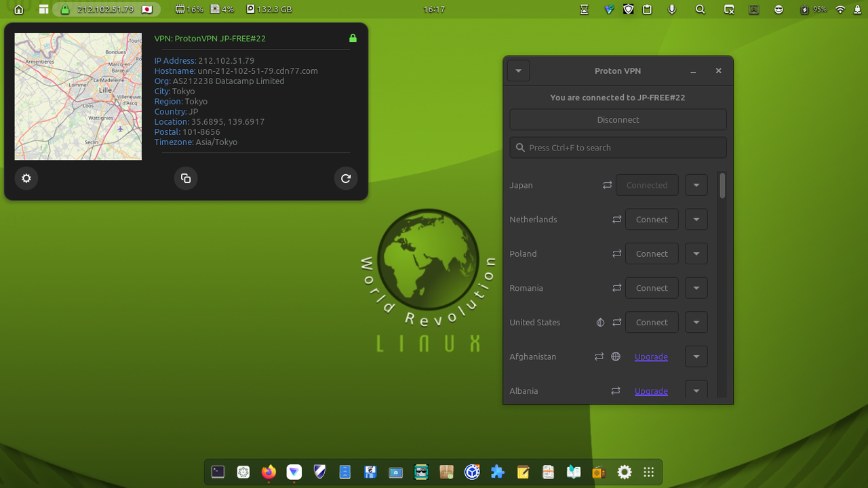
Task: Connect to United States
Action: pos(652,322)
